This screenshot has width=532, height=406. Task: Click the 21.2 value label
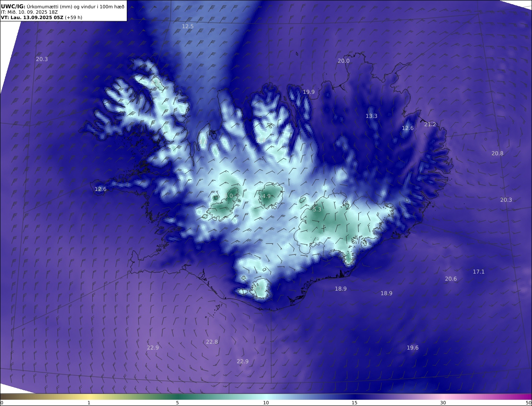430,124
